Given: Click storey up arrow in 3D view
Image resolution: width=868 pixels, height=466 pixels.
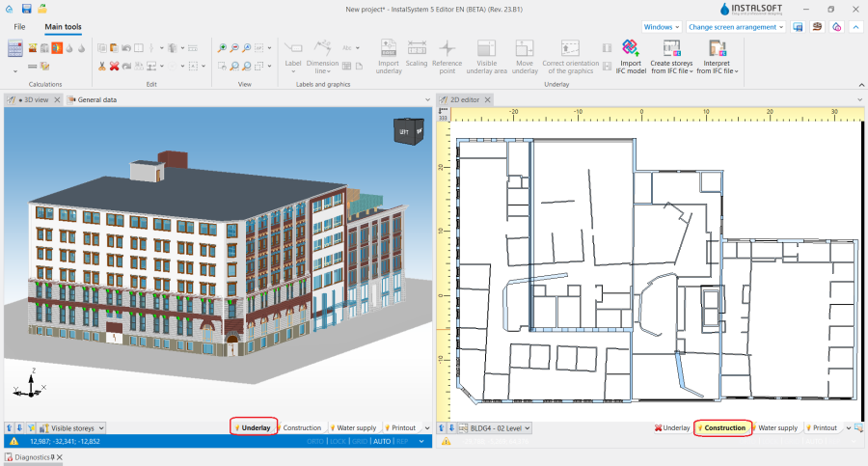Looking at the screenshot, I should tap(10, 427).
